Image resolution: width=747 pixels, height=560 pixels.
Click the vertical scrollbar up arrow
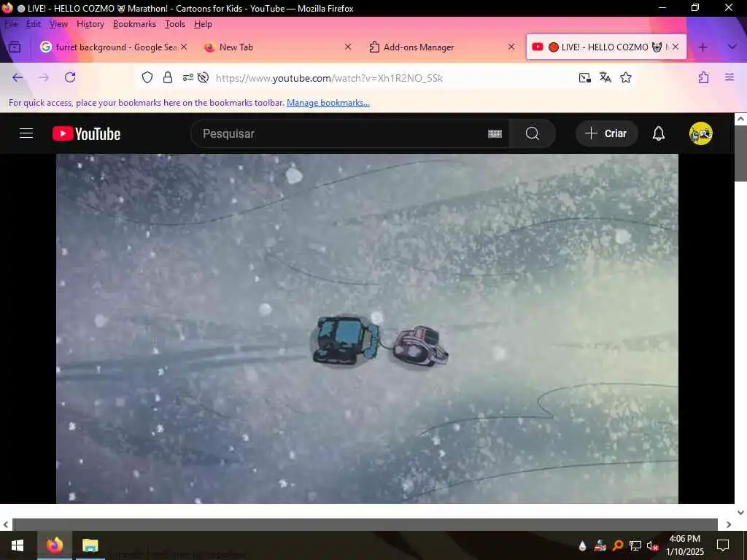point(740,119)
